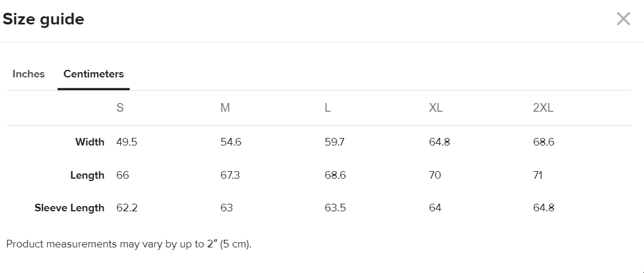This screenshot has height=273, width=644.
Task: Click the M size column header
Action: coord(225,108)
